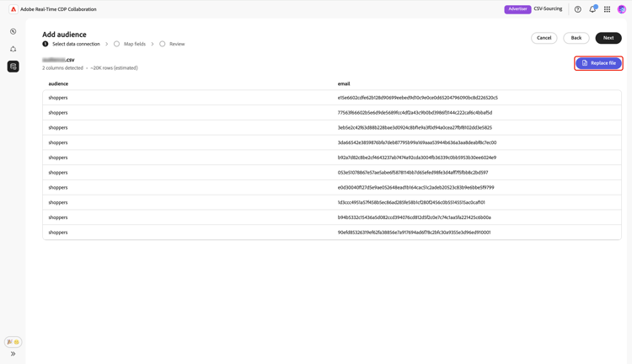Open the notifications bell
Viewport: 632px width, 364px height.
pyautogui.click(x=592, y=9)
